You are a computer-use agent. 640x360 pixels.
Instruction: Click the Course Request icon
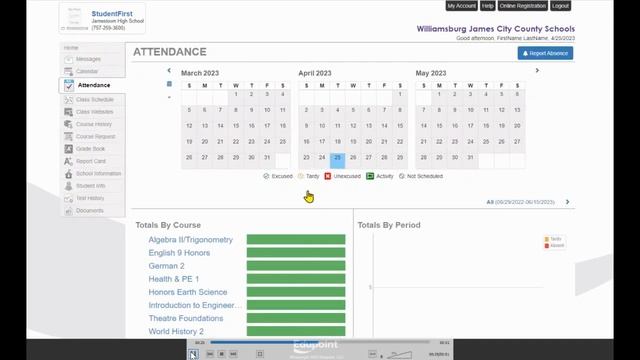tap(68, 136)
